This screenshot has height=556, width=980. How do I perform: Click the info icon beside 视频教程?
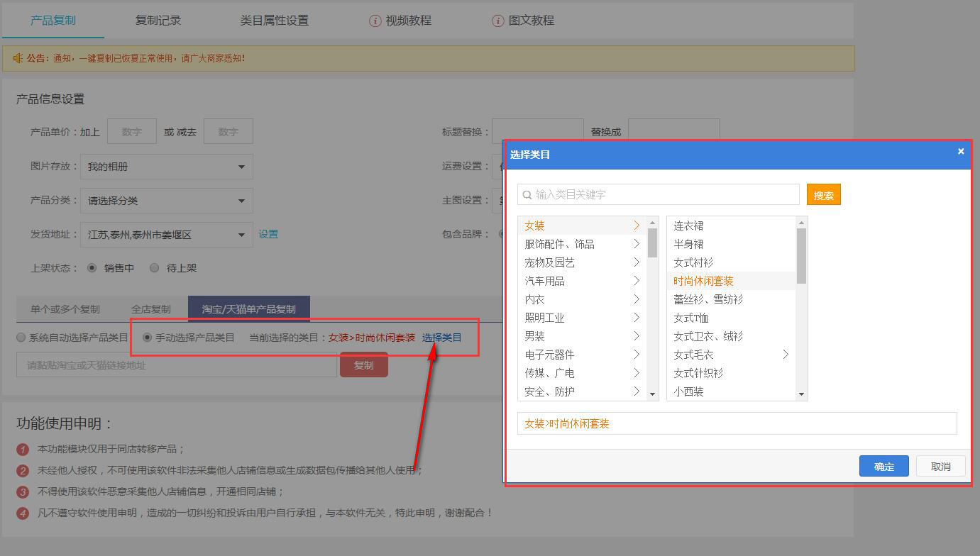(x=375, y=21)
